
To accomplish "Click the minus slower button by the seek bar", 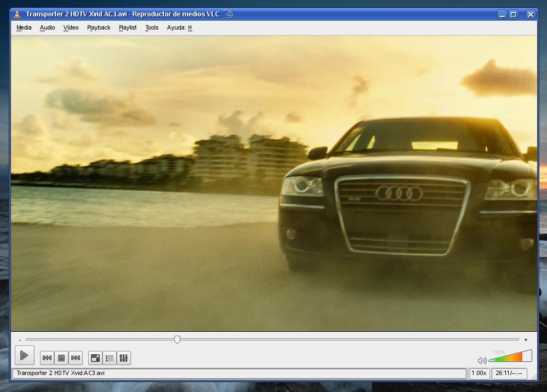I will tap(20, 340).
